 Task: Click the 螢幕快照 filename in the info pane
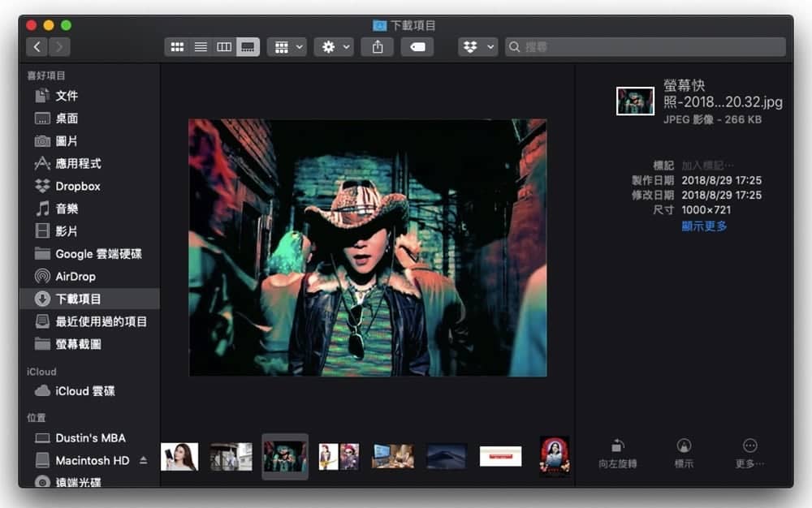(723, 93)
